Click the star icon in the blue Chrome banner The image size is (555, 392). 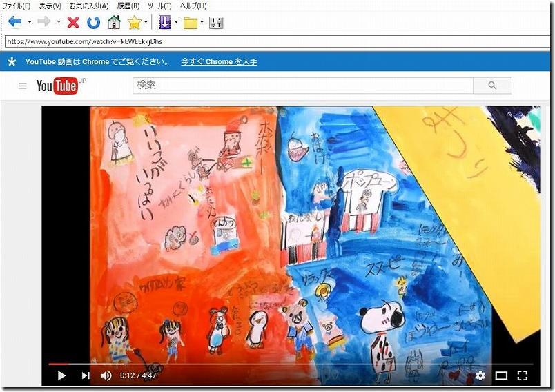coord(12,62)
